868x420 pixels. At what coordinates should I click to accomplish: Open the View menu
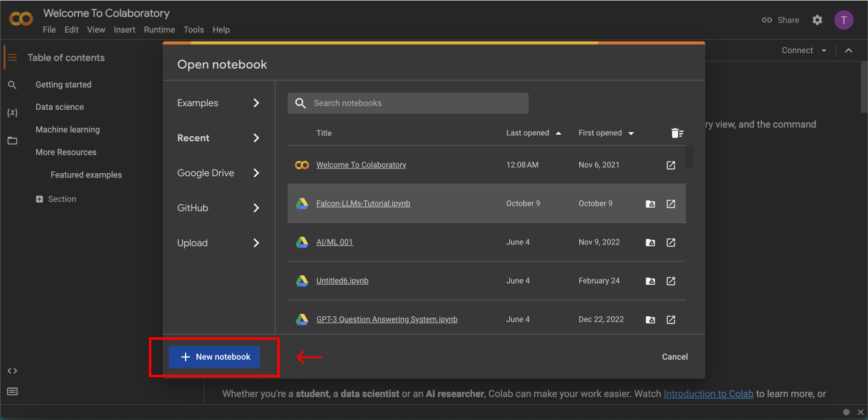click(96, 30)
